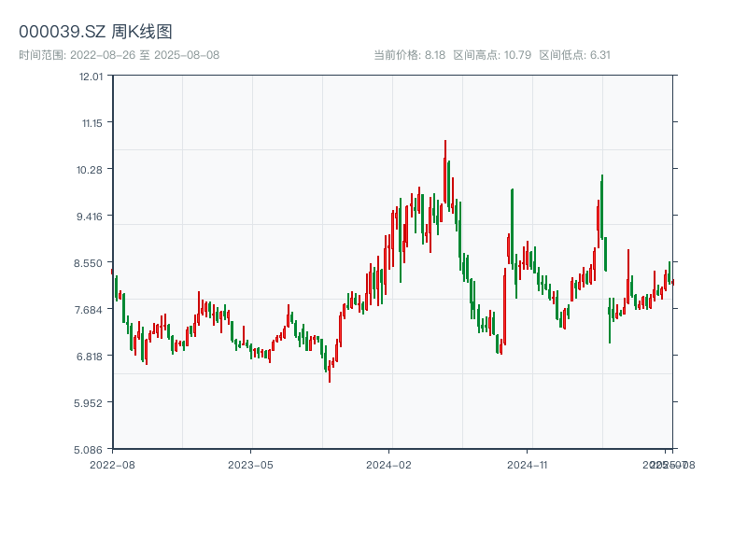
Task: Select the 5.952 y-axis price label
Action: (91, 403)
